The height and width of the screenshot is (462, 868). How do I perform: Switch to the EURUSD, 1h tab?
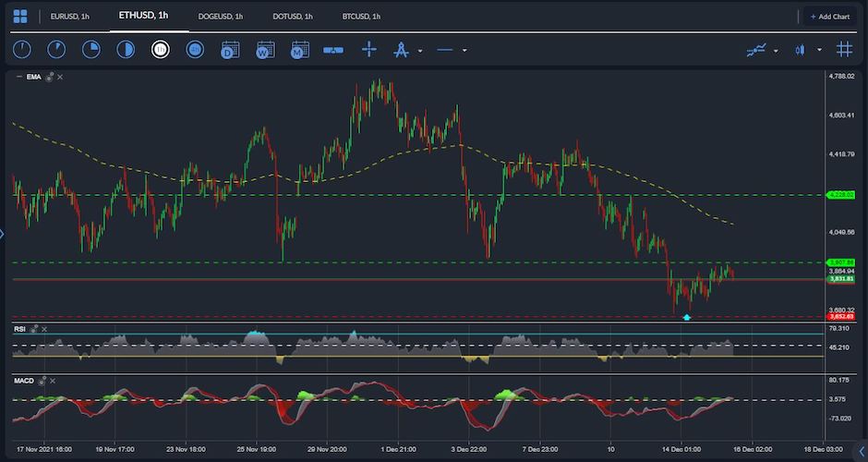70,17
